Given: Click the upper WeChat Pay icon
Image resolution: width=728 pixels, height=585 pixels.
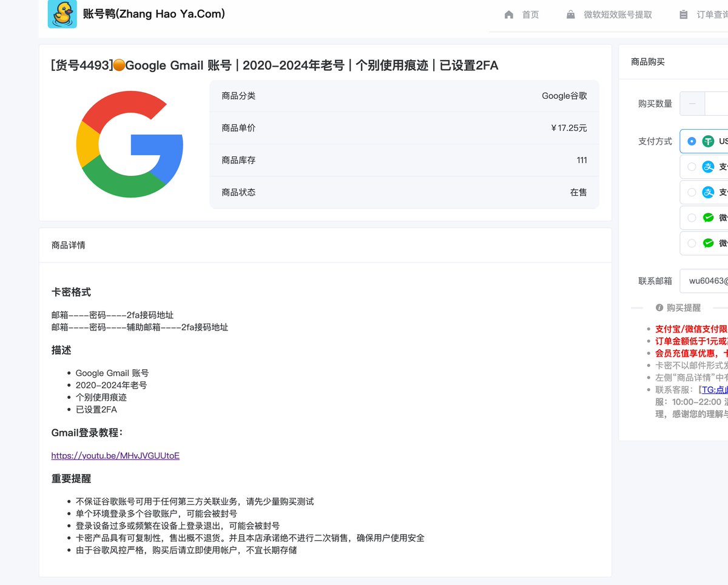Looking at the screenshot, I should coord(708,218).
